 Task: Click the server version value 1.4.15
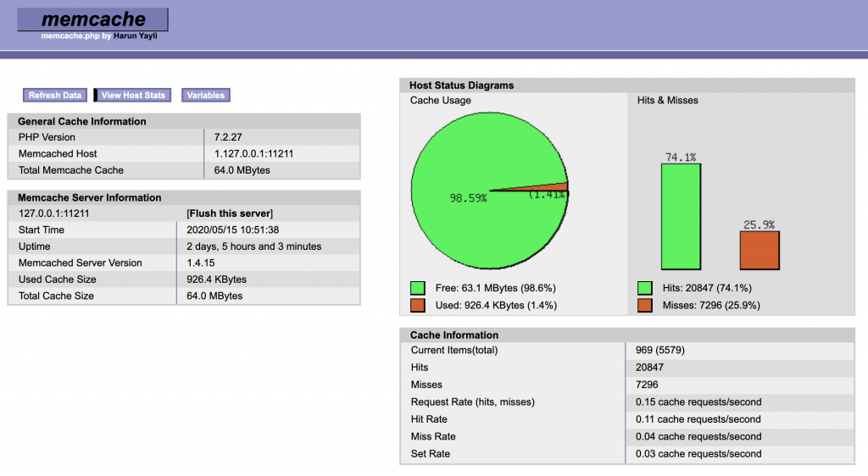(x=200, y=263)
